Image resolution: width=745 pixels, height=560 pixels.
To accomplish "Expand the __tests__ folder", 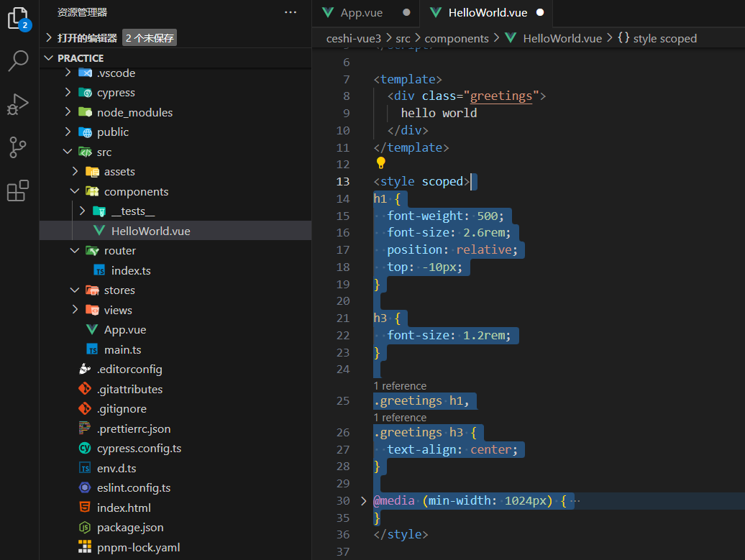I will click(82, 211).
